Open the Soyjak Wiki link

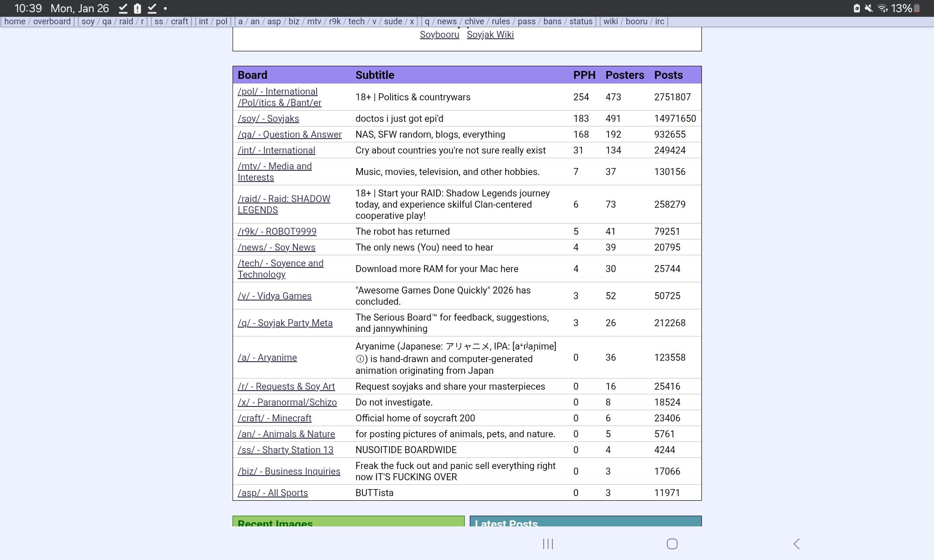coord(490,35)
